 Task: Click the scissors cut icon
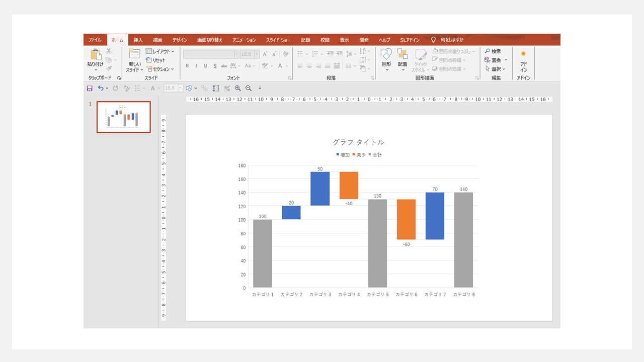point(109,51)
